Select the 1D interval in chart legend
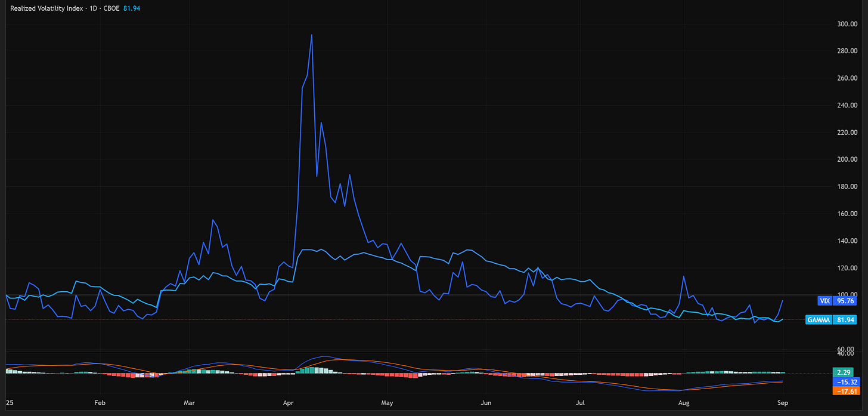This screenshot has width=868, height=416. pyautogui.click(x=94, y=8)
